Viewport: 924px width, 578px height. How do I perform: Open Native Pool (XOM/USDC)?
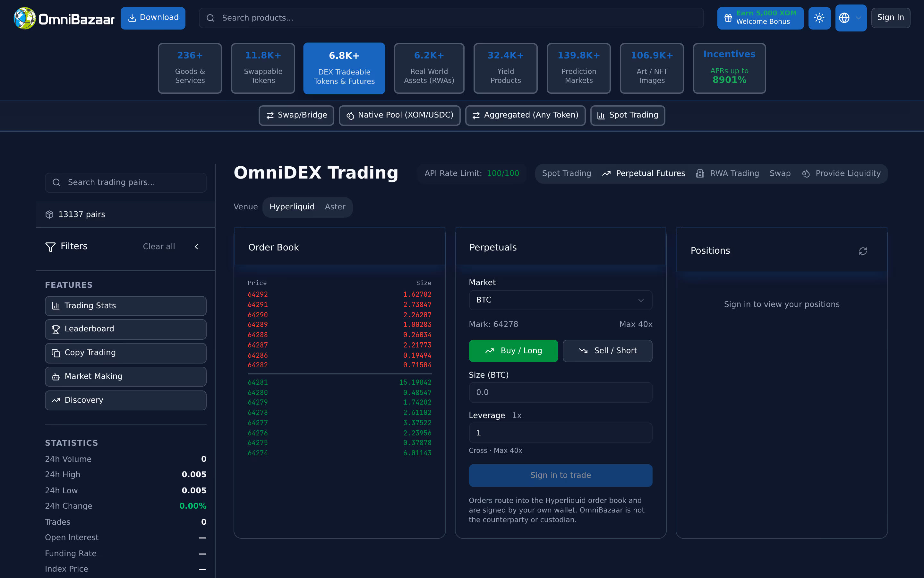coord(399,116)
